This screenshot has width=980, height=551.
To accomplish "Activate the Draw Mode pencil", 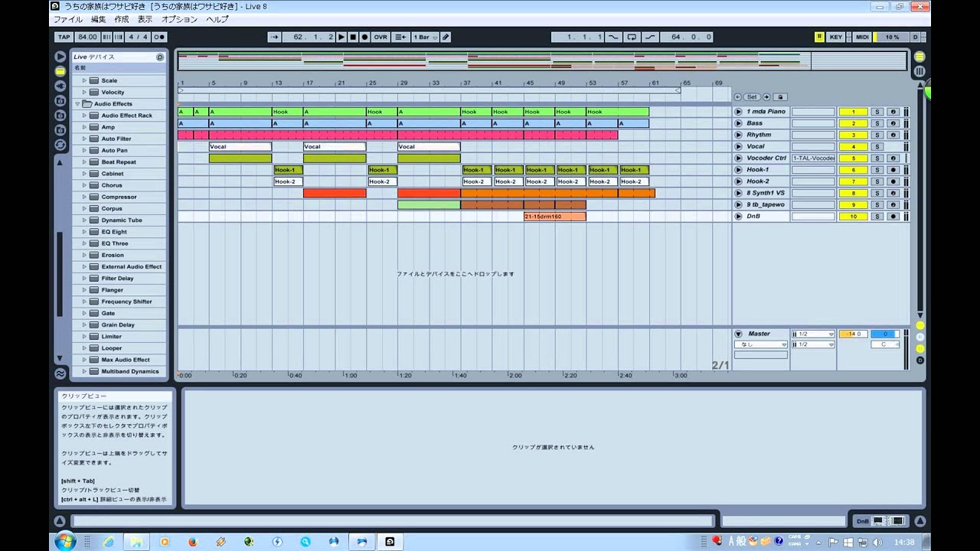I will (446, 37).
